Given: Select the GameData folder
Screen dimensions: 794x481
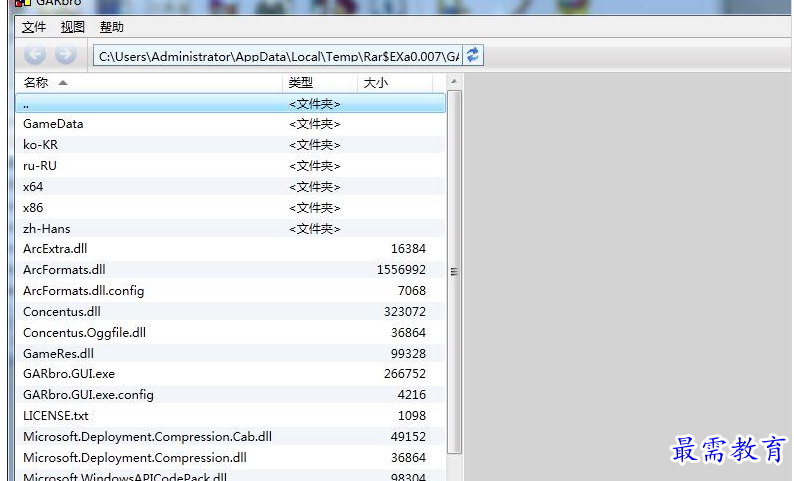Looking at the screenshot, I should click(x=231, y=124).
